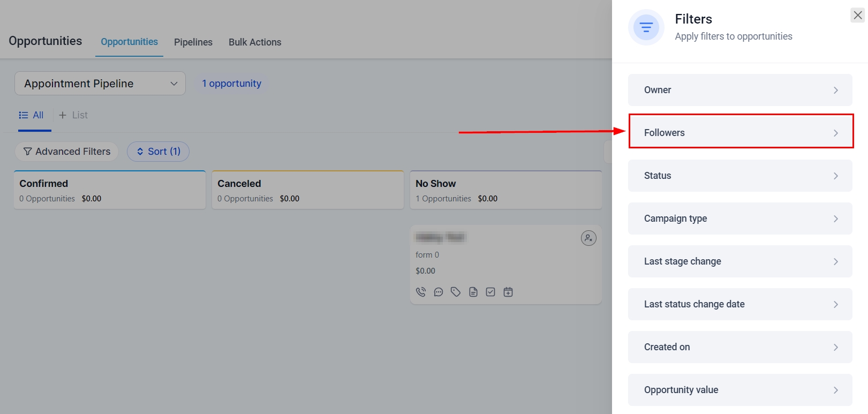Open the notes document icon on the card
Screen dimensions: 868x414
coord(473,292)
